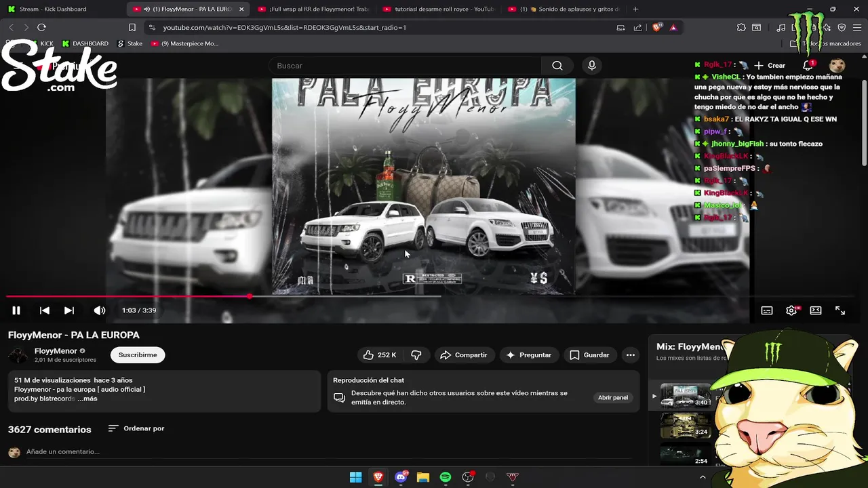
Task: Open the DASHBOARD bookmark
Action: coord(85,43)
